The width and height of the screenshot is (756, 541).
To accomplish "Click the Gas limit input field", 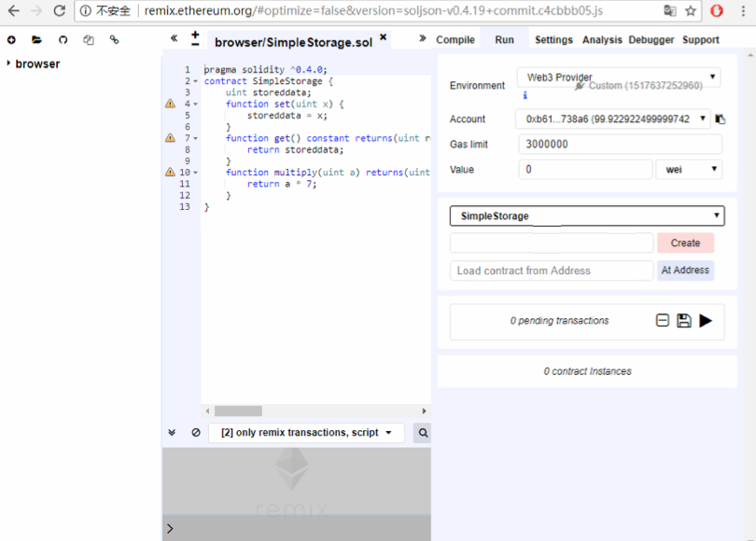I will (x=620, y=144).
